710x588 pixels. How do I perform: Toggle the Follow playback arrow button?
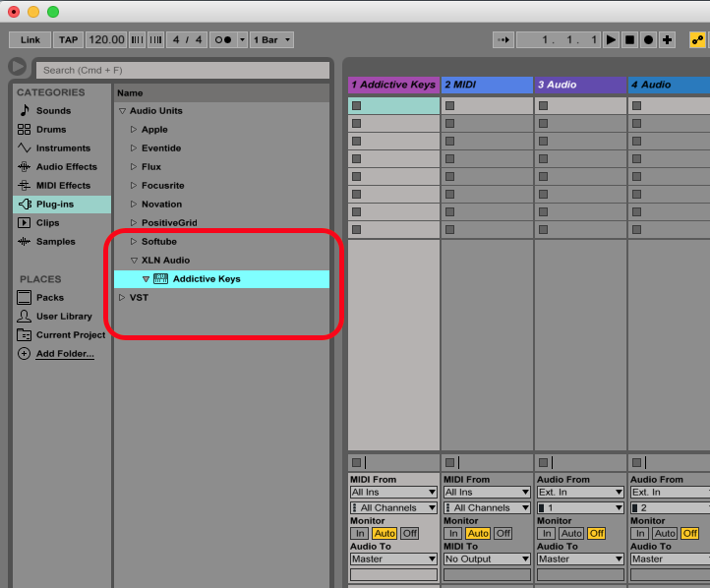pyautogui.click(x=503, y=40)
